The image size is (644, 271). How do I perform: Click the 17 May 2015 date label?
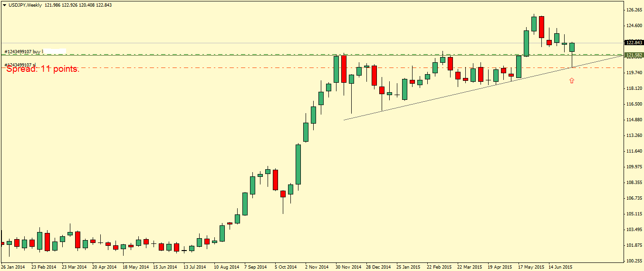coord(531,267)
